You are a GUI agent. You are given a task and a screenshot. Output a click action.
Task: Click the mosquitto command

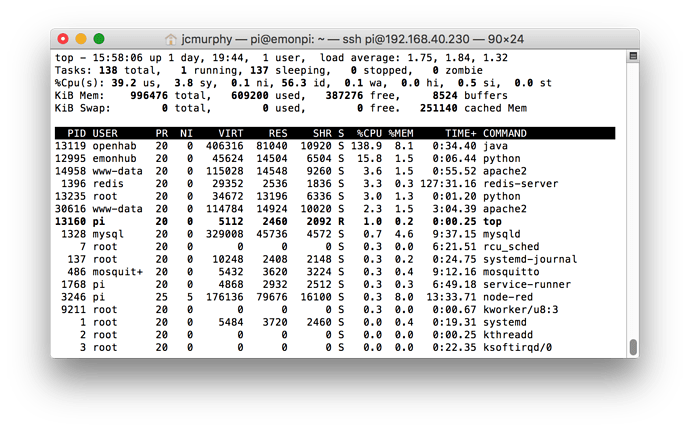click(x=511, y=272)
